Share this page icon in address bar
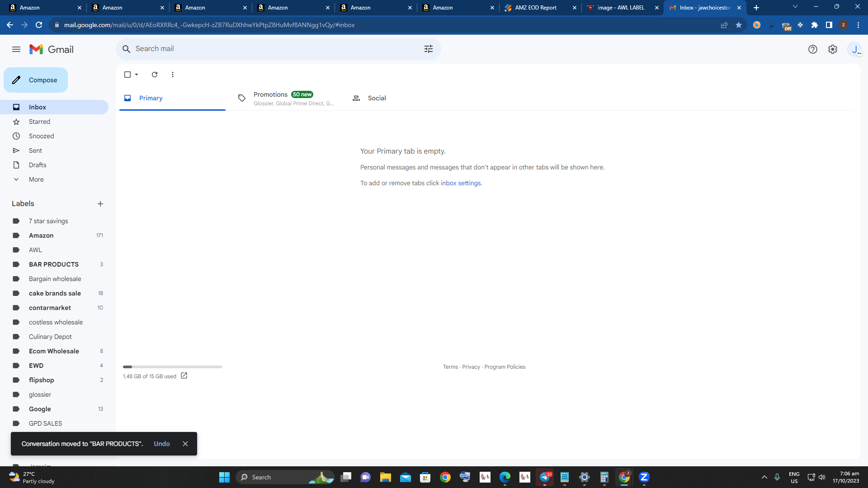868x488 pixels. [724, 25]
